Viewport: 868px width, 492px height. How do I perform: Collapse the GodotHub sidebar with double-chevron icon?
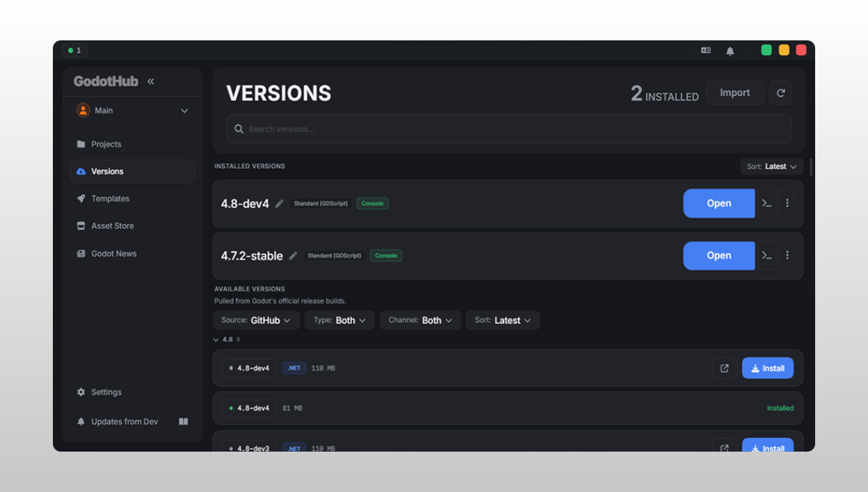point(150,81)
